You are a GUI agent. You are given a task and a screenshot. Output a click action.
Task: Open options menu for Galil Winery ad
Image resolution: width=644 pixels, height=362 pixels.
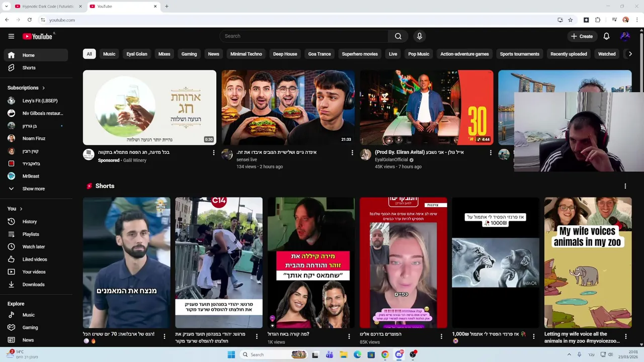[x=213, y=152]
